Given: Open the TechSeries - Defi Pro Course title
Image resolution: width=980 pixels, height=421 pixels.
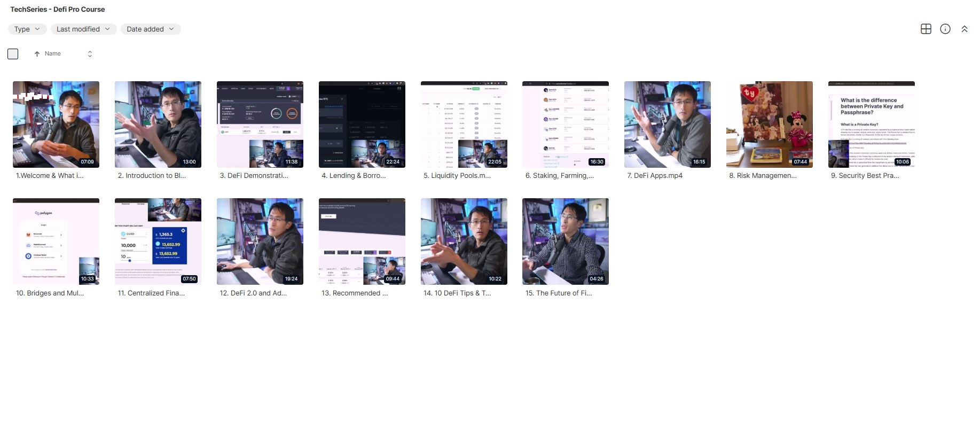Looking at the screenshot, I should tap(58, 9).
